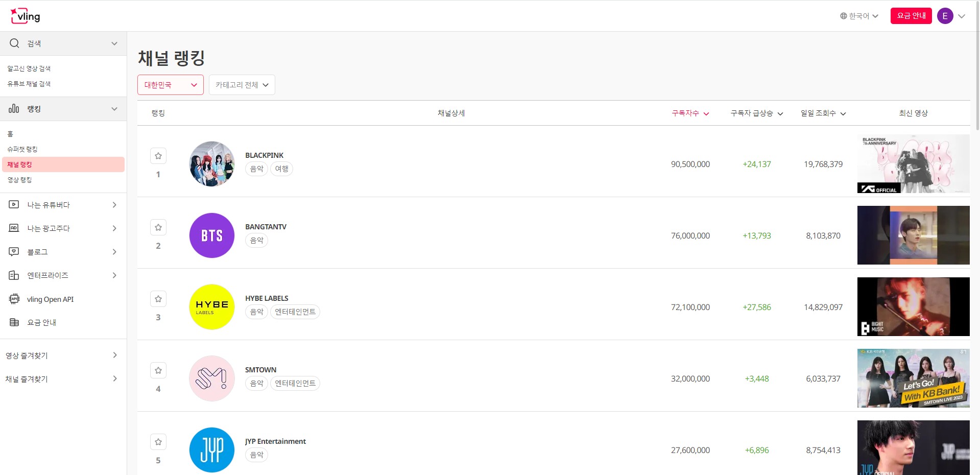This screenshot has height=475, width=980.
Task: Click the globe language icon
Action: coord(844,16)
